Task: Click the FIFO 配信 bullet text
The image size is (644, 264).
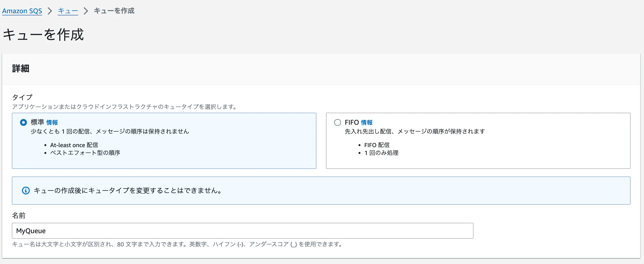Action: 377,145
